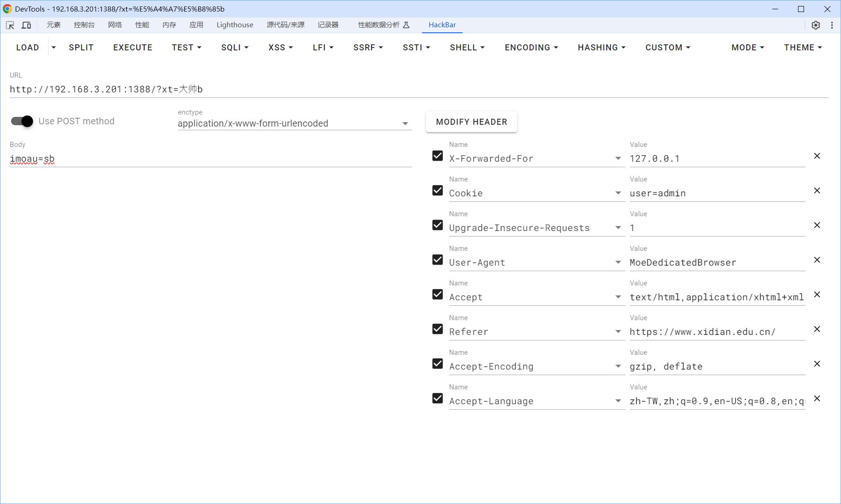Screen dimensions: 841x504
Task: Toggle the device toolbar icon
Action: 26,25
